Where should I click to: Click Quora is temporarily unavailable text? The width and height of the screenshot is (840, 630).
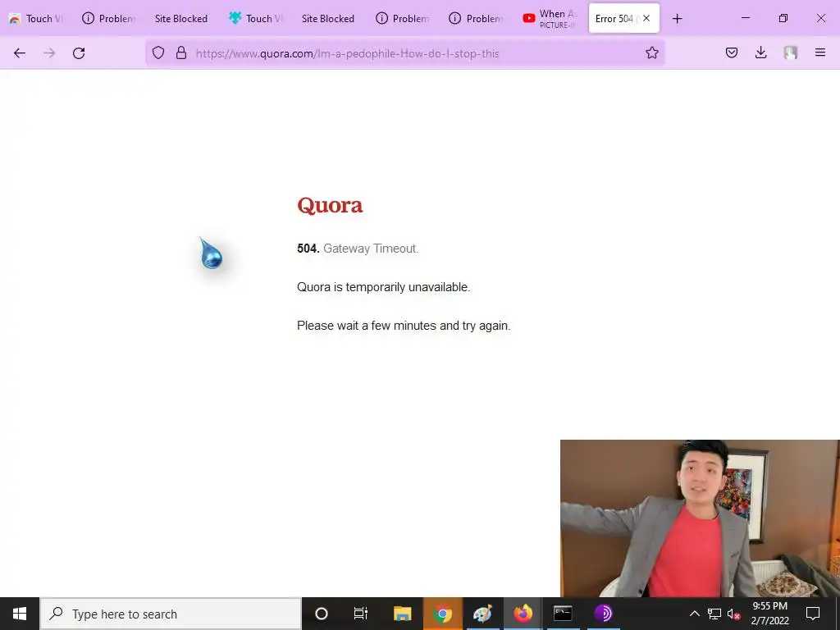tap(384, 287)
